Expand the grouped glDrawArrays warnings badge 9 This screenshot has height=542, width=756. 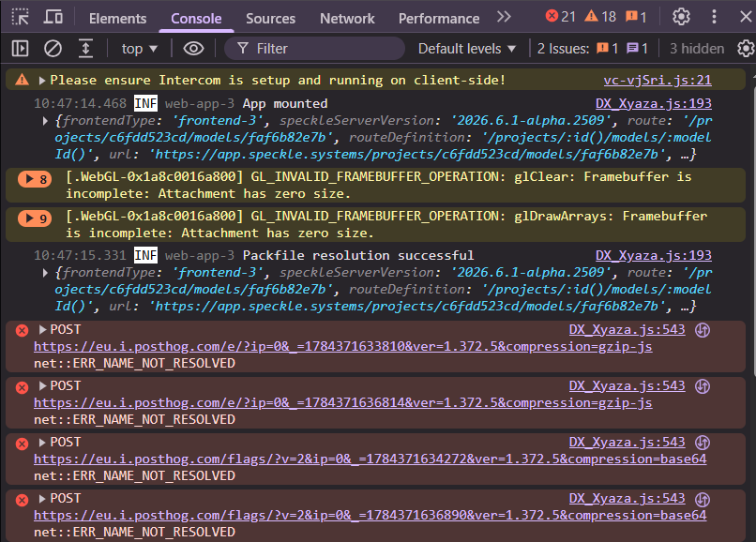click(35, 218)
